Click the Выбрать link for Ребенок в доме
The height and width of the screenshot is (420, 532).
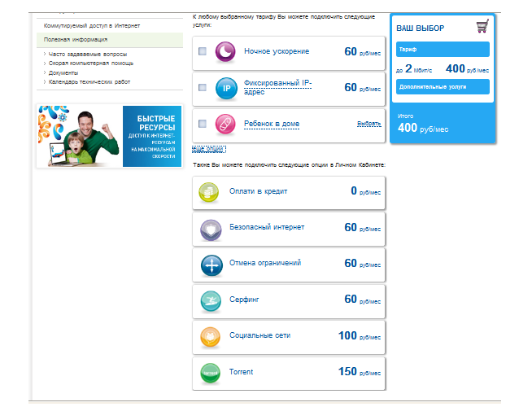tap(368, 124)
